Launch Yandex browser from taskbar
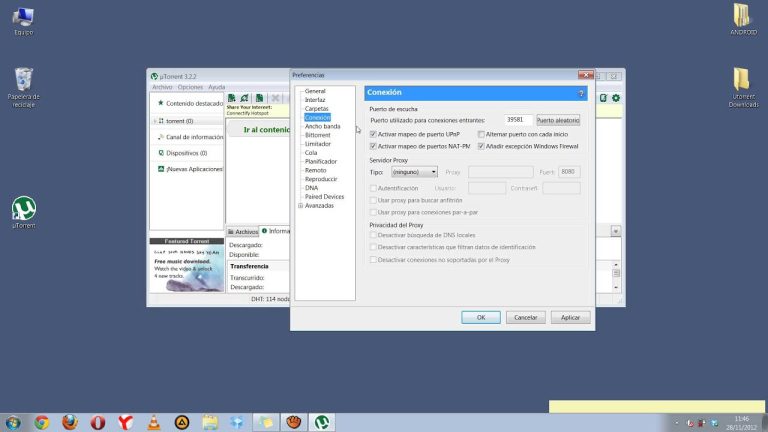 tap(125, 422)
